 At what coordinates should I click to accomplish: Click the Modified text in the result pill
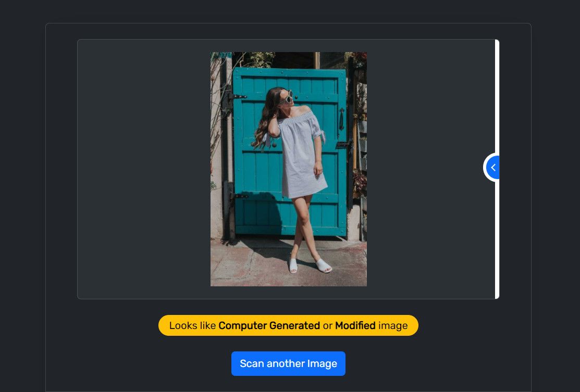coord(355,325)
